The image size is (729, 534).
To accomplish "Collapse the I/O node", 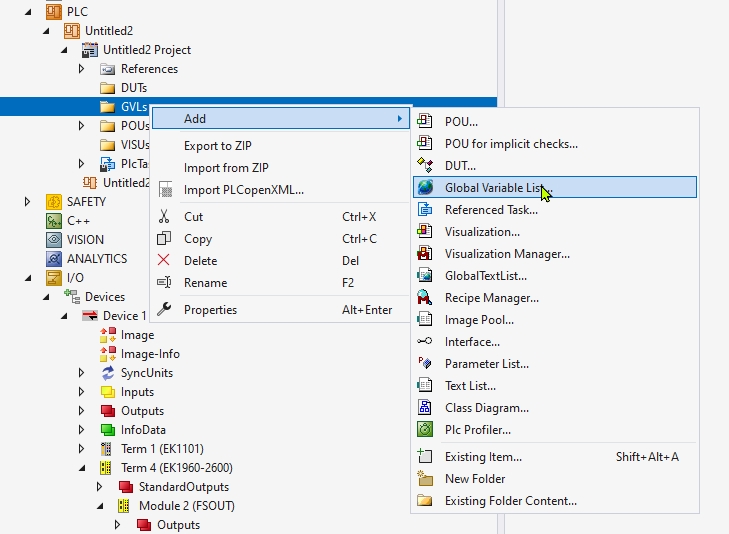I will click(28, 278).
